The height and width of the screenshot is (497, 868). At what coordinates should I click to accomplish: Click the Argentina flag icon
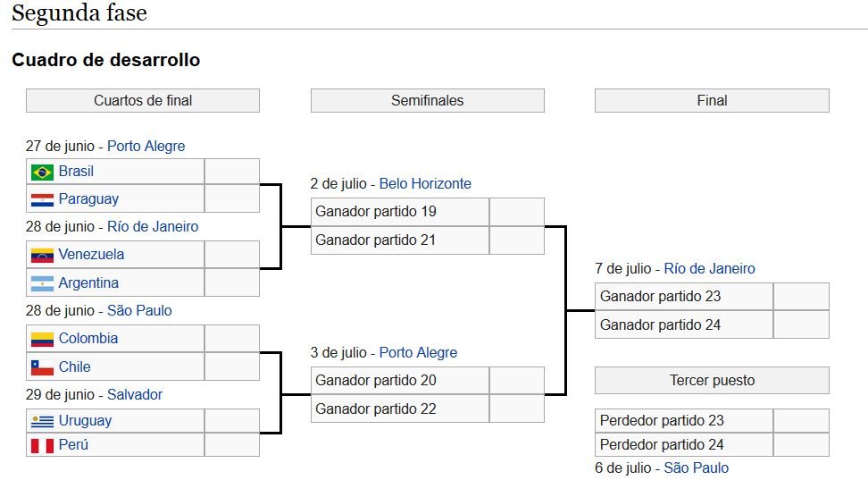click(x=42, y=283)
